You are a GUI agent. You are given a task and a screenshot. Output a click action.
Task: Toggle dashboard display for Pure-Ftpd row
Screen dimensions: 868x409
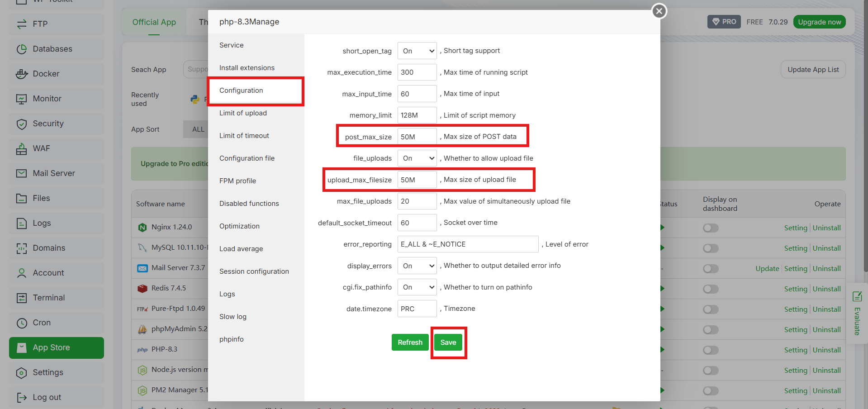(x=711, y=309)
